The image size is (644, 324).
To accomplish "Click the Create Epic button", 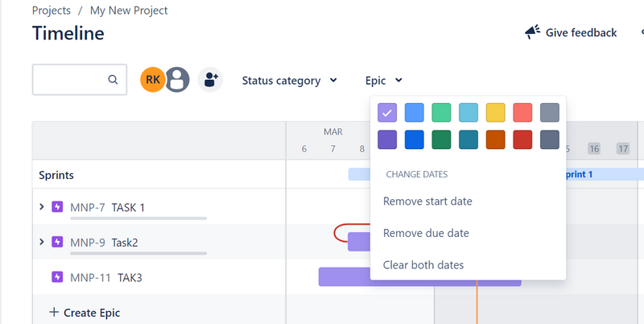I will (x=84, y=312).
